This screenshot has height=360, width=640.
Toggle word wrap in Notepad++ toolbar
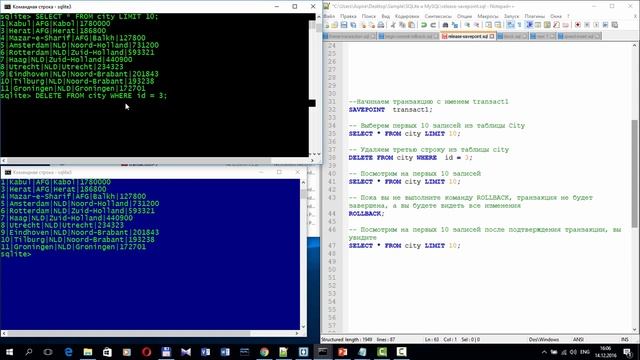click(512, 25)
